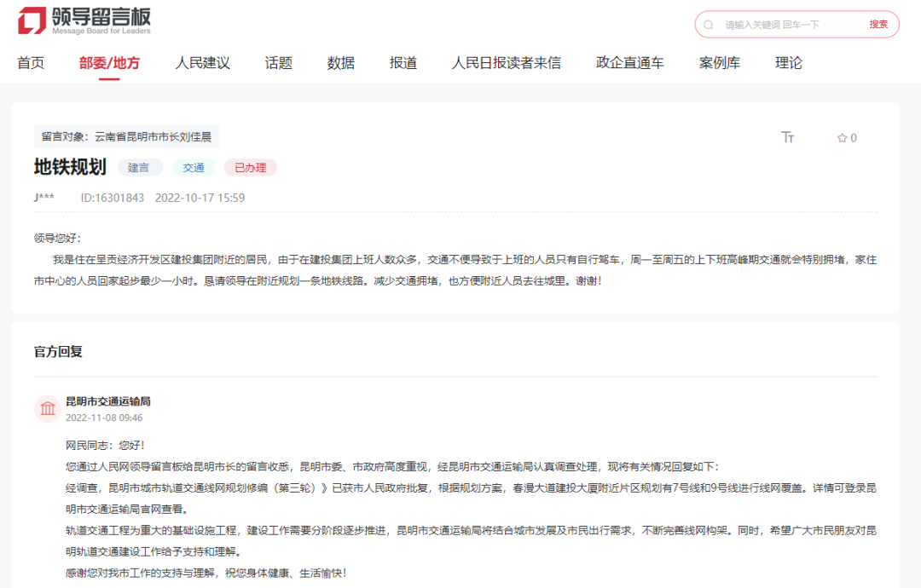Switch to the 首页 tab
The image size is (921, 588).
[x=30, y=61]
